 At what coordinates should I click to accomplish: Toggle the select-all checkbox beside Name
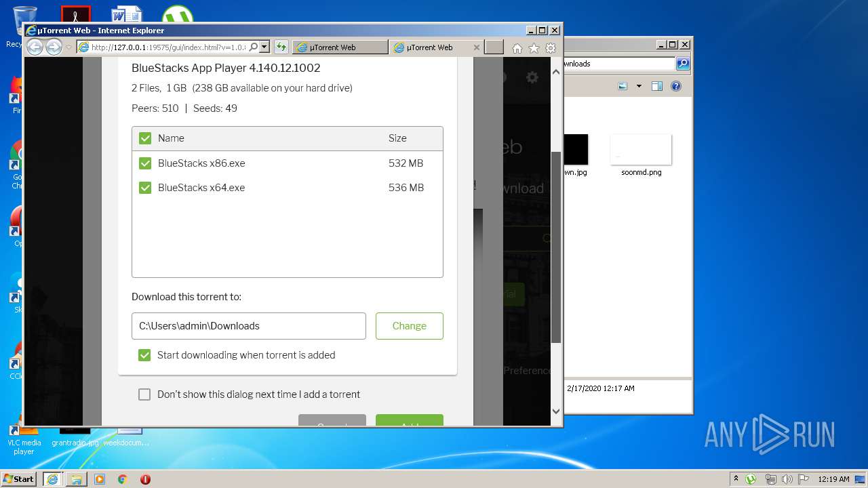[145, 138]
